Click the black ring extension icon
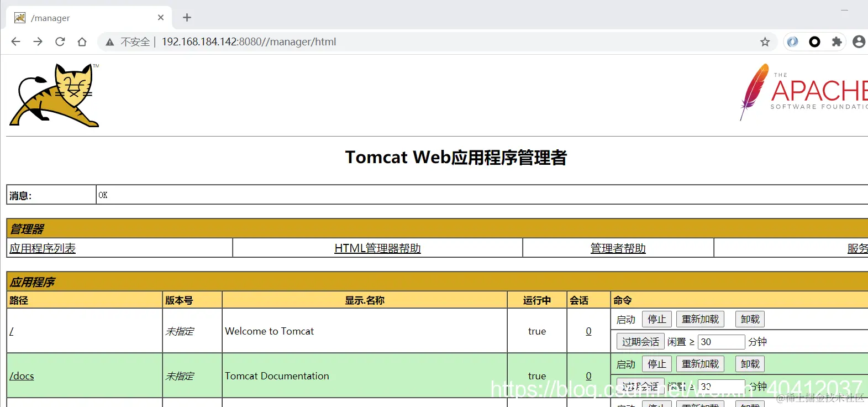 (x=814, y=41)
